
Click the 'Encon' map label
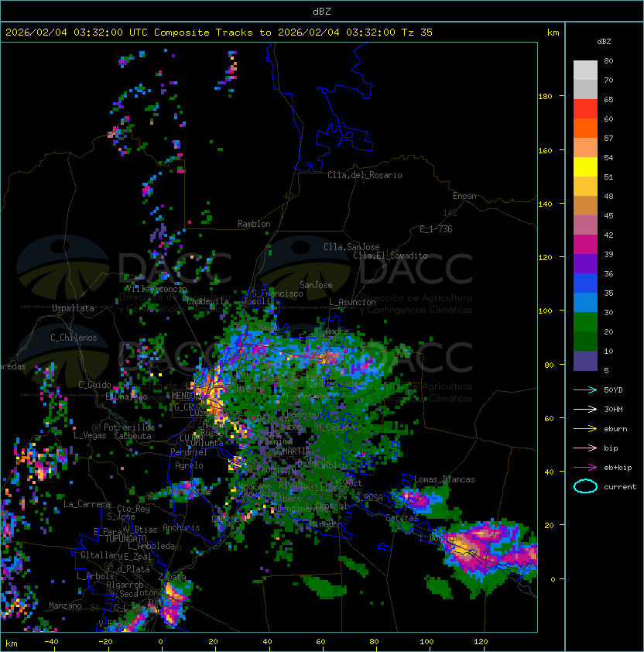(x=464, y=196)
